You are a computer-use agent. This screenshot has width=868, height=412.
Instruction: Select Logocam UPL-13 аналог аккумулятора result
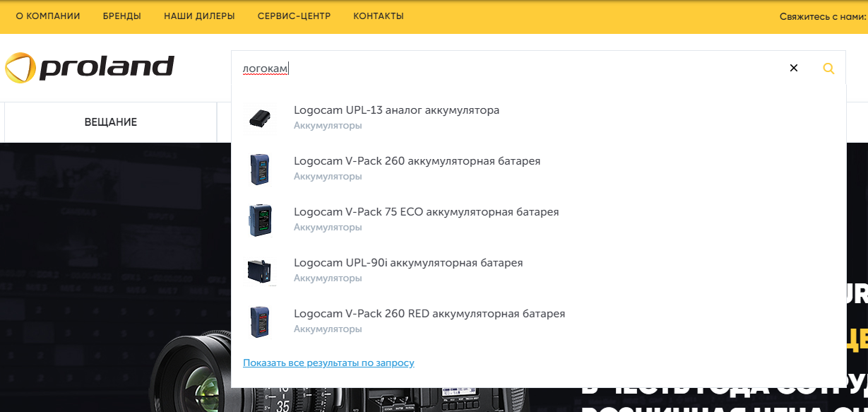396,110
